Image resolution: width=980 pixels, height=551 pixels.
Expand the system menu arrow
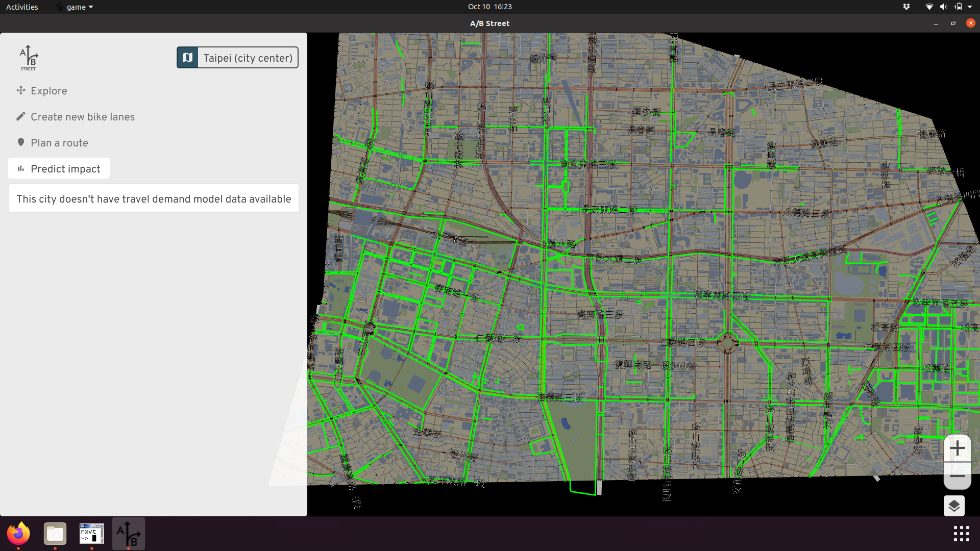pyautogui.click(x=970, y=7)
